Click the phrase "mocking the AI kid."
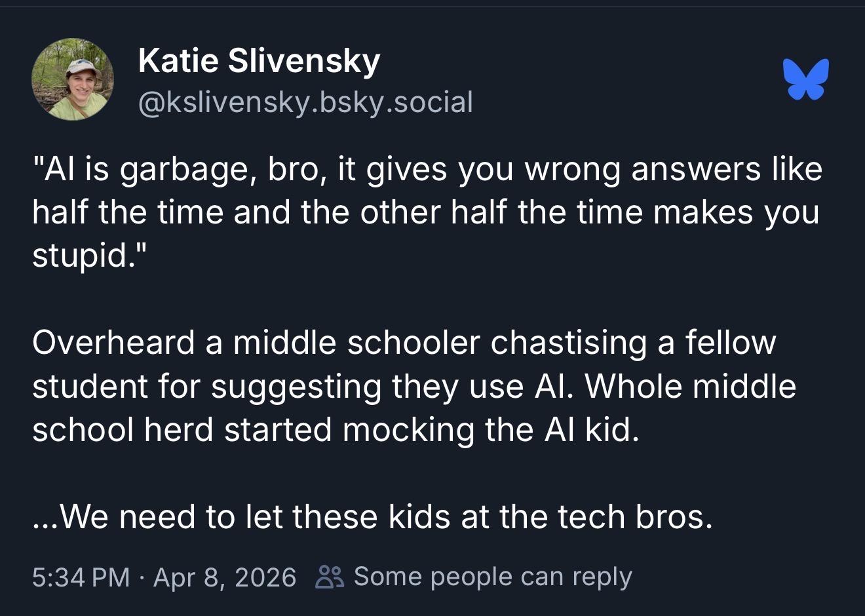Image resolution: width=865 pixels, height=616 pixels. [490, 430]
